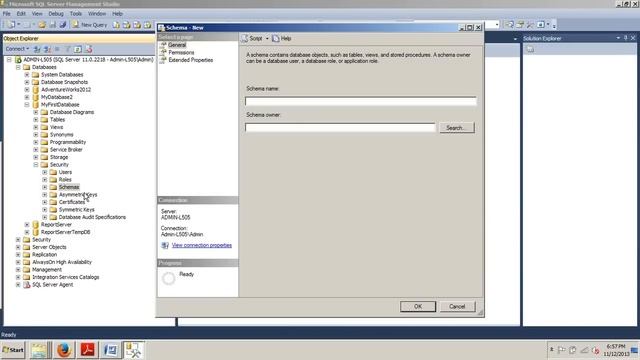
Task: Click the New Query toolbar button
Action: (x=90, y=25)
